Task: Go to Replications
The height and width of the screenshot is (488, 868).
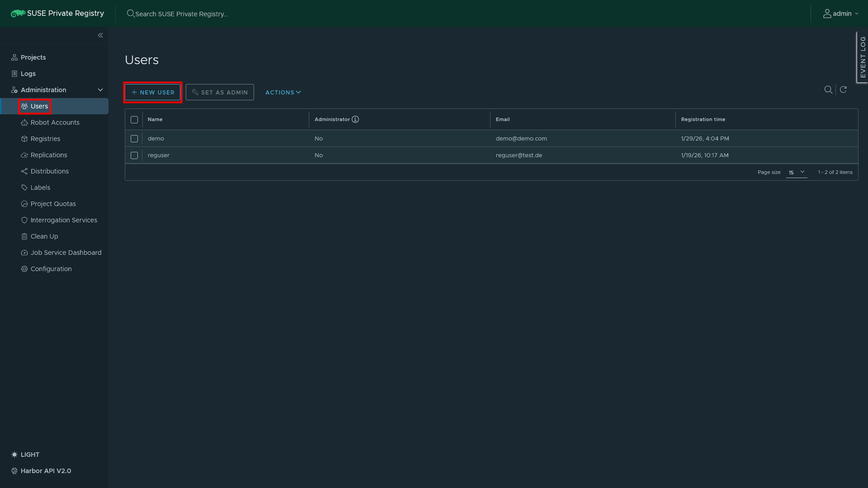Action: pos(49,155)
